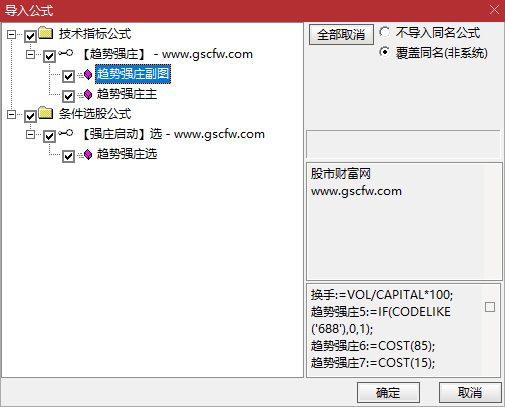This screenshot has height=407, width=505.
Task: Select the 条件选股公式 category label
Action: 95,114
